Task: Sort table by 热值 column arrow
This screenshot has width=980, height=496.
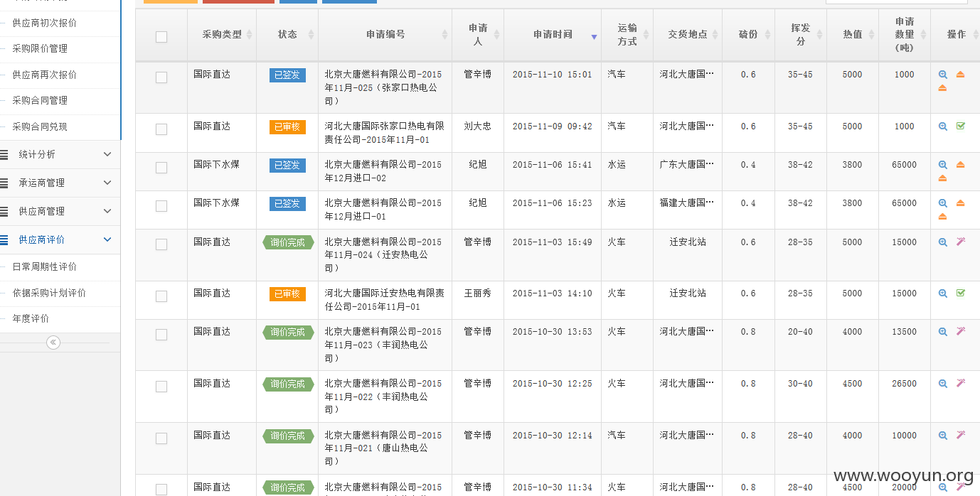Action: (x=871, y=35)
